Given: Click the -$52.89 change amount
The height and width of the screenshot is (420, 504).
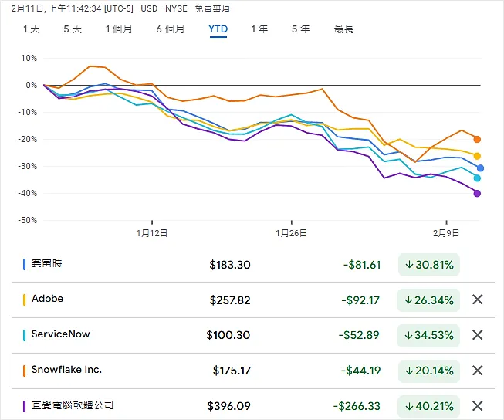Looking at the screenshot, I should click(x=359, y=335).
